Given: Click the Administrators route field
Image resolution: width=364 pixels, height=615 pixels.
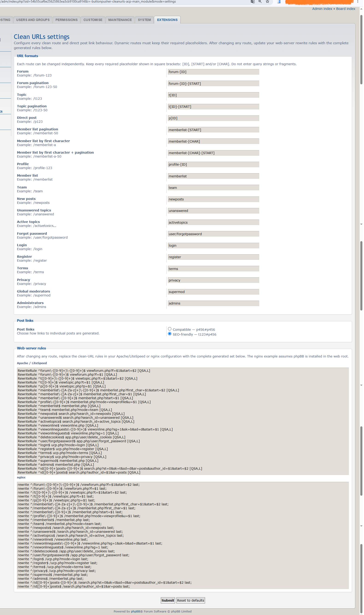Looking at the screenshot, I should coord(213,304).
